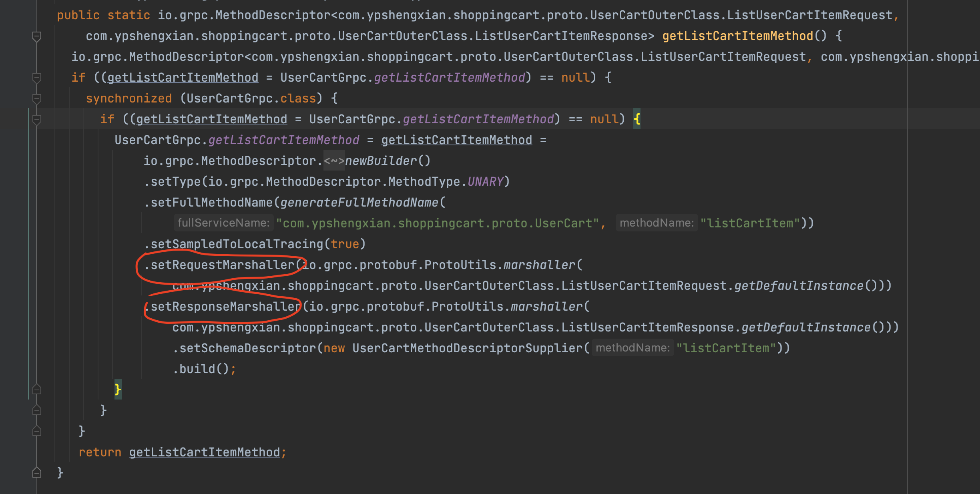Screen dimensions: 980x494
Task: Click the fullServiceName inlay hint
Action: 223,223
